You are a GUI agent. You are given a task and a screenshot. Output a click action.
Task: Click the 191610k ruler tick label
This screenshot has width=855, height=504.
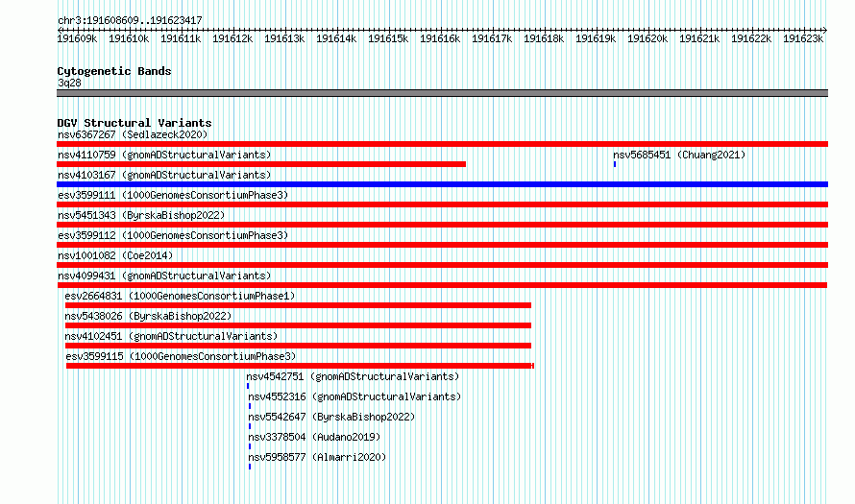point(129,38)
